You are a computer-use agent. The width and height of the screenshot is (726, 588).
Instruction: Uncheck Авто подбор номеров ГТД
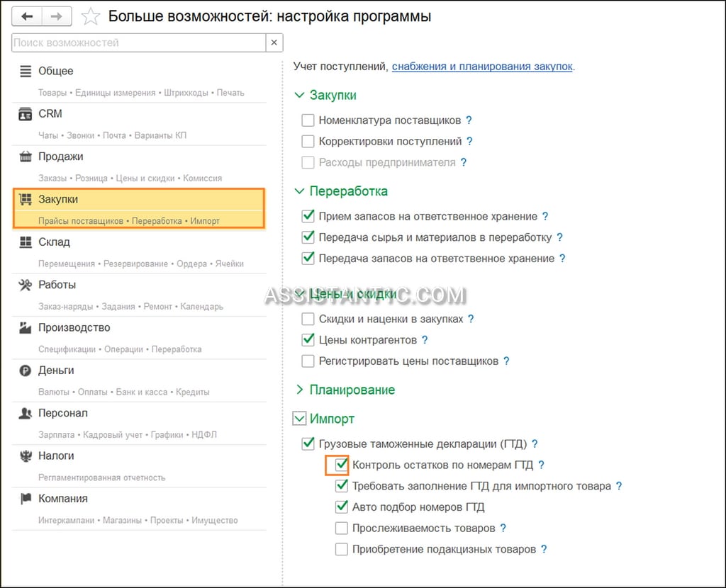click(x=342, y=507)
